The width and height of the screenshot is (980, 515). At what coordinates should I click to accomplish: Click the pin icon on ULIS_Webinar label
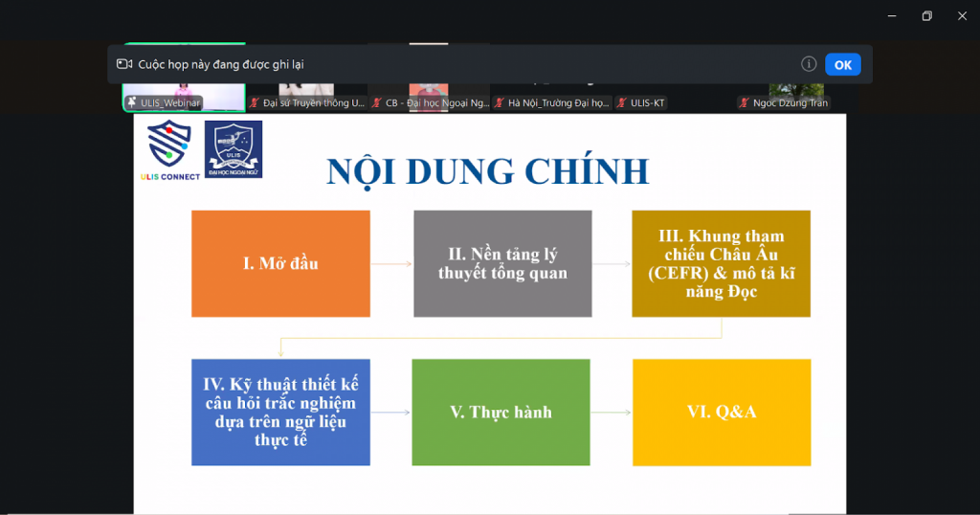click(132, 102)
